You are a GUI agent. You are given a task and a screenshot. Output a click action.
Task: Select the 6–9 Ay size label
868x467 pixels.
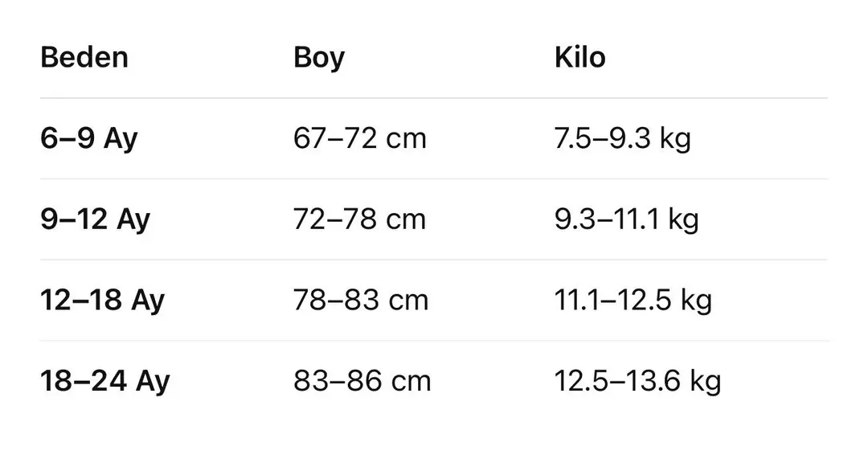tap(89, 138)
